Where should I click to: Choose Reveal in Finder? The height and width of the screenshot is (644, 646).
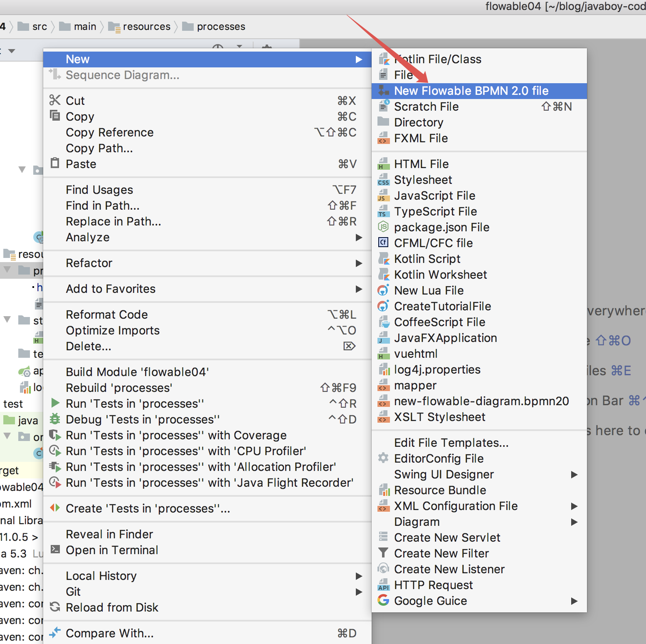207,534
